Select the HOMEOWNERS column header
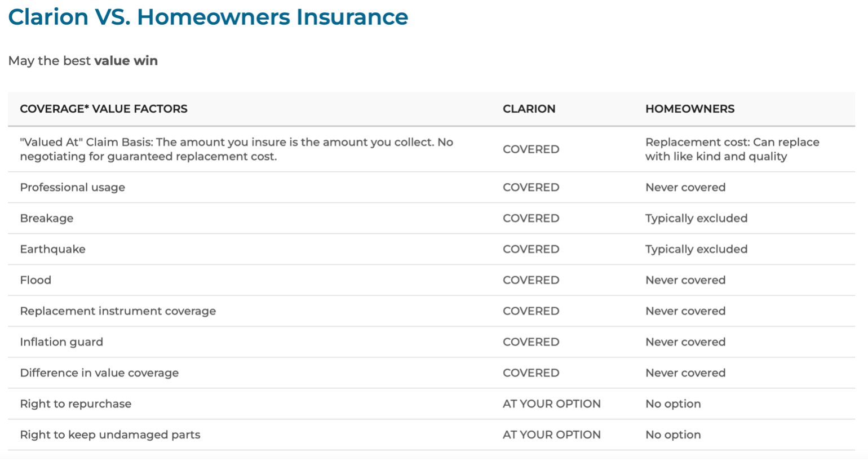 point(690,109)
